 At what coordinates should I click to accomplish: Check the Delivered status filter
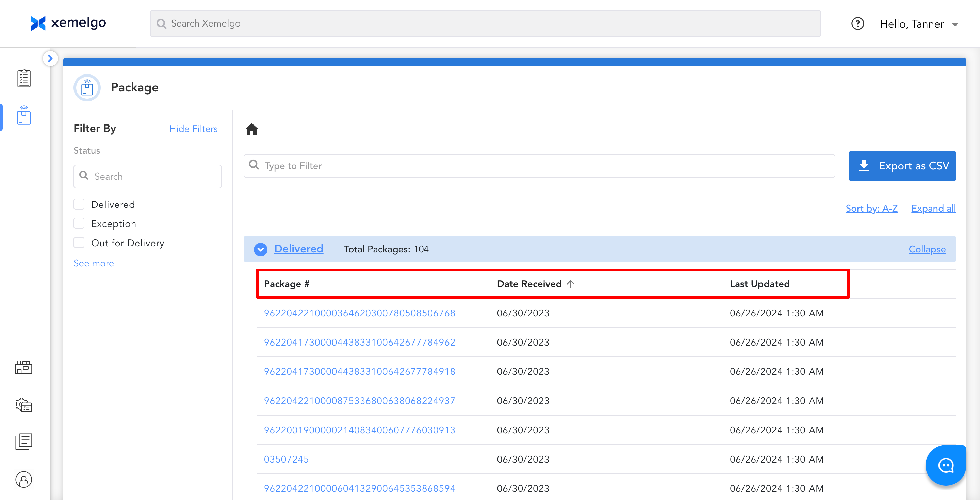point(79,204)
